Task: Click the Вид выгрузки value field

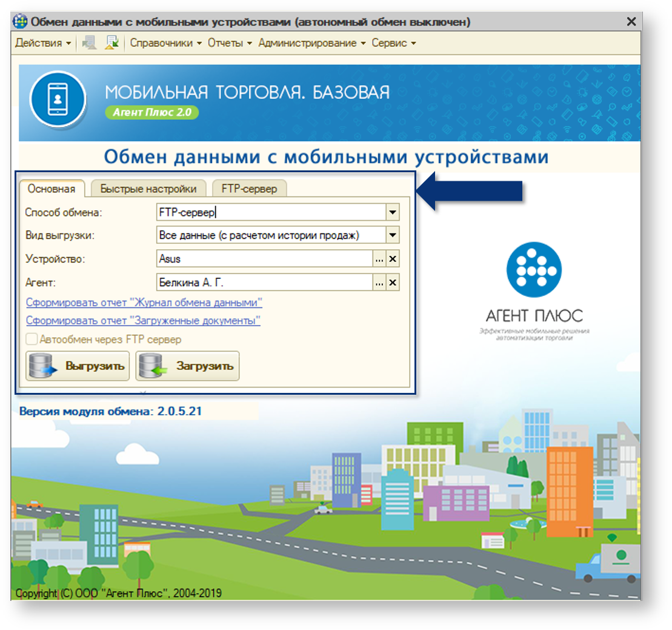Action: [x=271, y=235]
